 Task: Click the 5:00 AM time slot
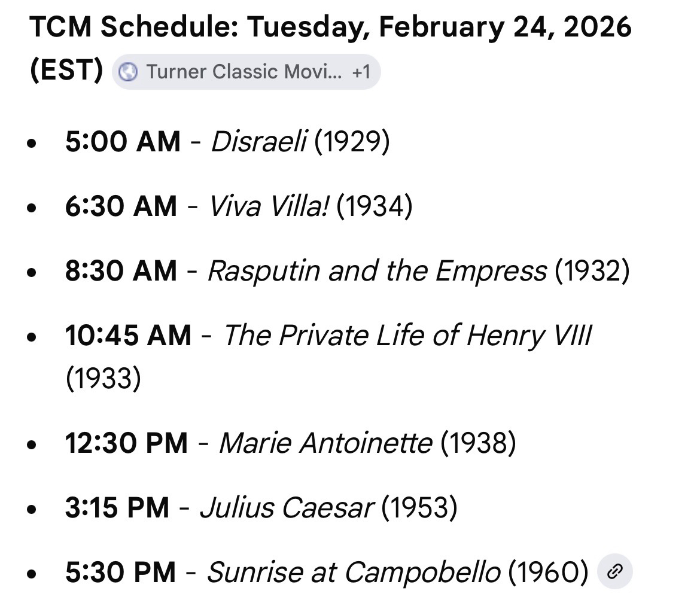123,142
